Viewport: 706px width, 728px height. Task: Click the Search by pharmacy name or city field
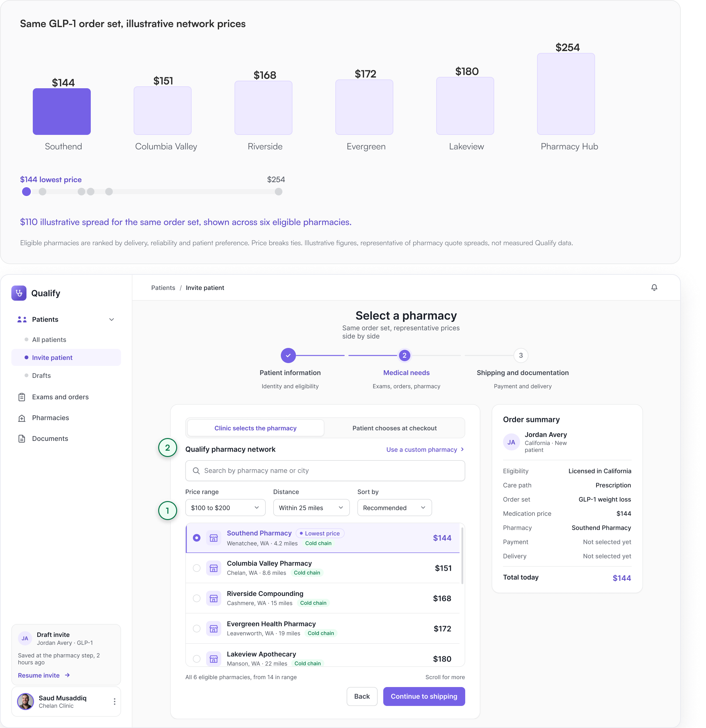pos(325,471)
